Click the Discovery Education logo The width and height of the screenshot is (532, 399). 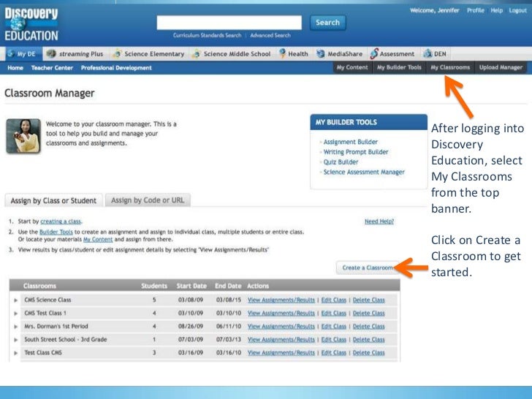(x=31, y=24)
